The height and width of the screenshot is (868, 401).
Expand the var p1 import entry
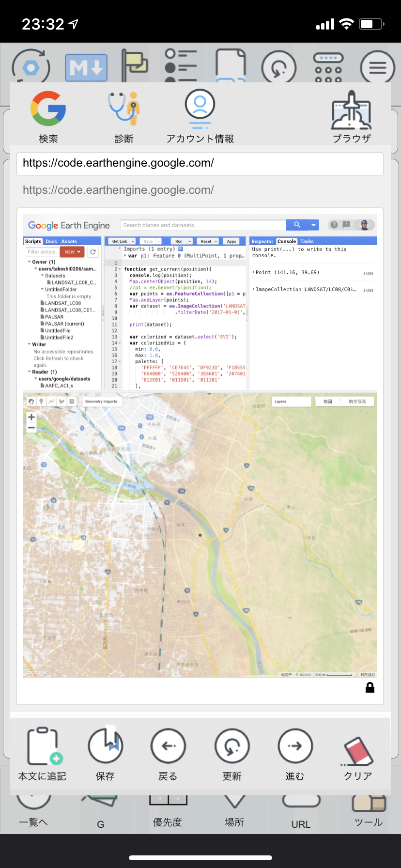point(125,256)
